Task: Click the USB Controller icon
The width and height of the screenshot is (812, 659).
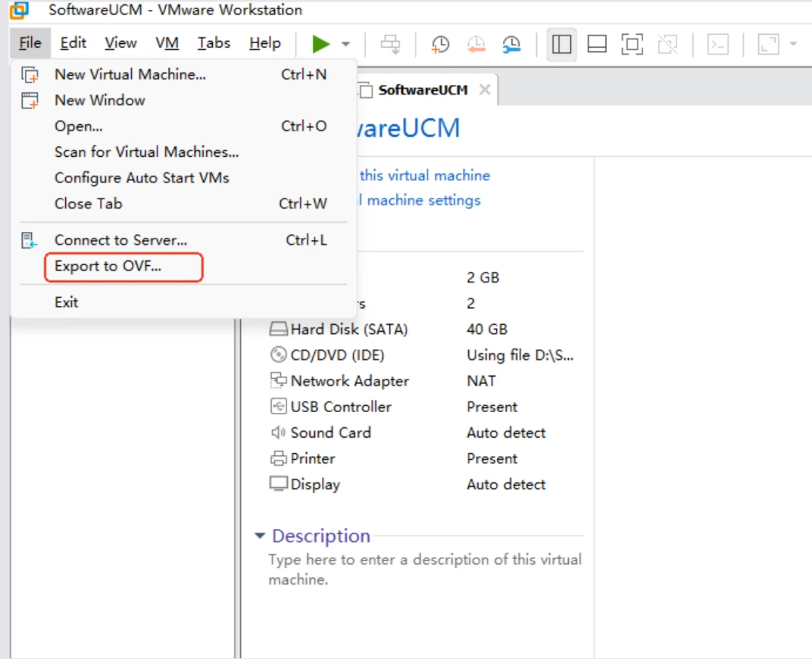Action: [x=279, y=406]
